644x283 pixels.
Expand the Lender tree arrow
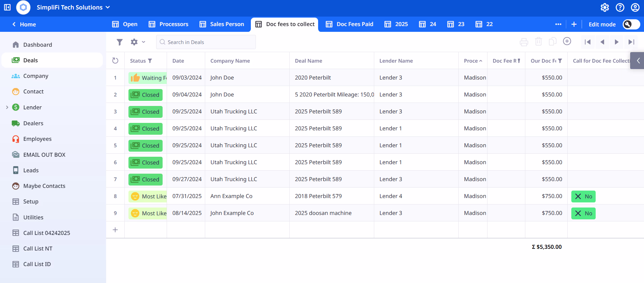7,107
